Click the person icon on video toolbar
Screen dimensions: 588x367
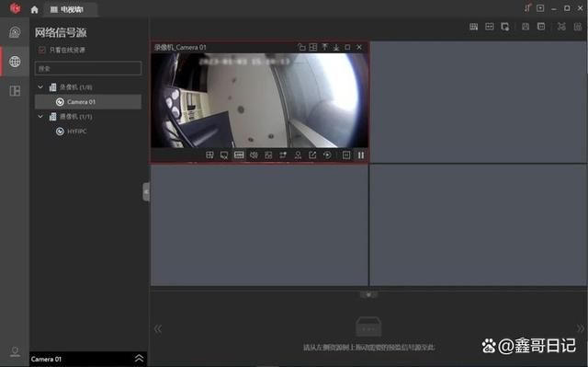(x=298, y=155)
